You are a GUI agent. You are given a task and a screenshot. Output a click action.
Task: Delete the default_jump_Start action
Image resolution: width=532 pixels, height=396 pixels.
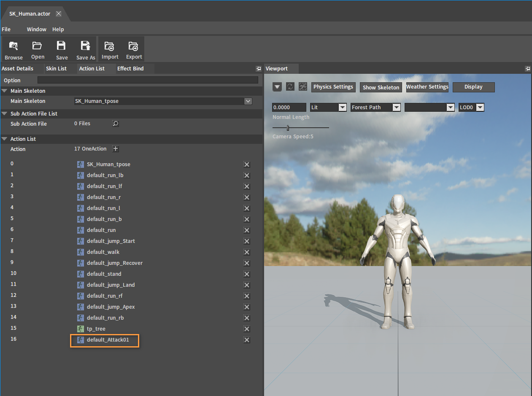coord(247,241)
